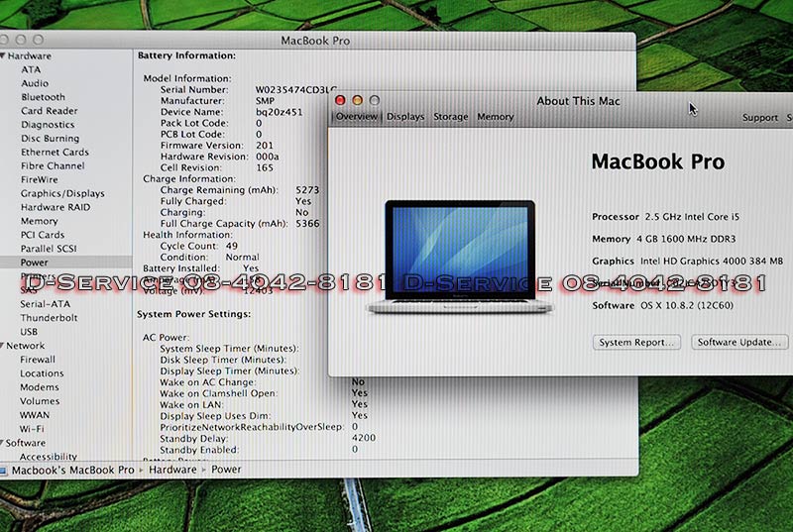Click the Software Update button

[738, 342]
